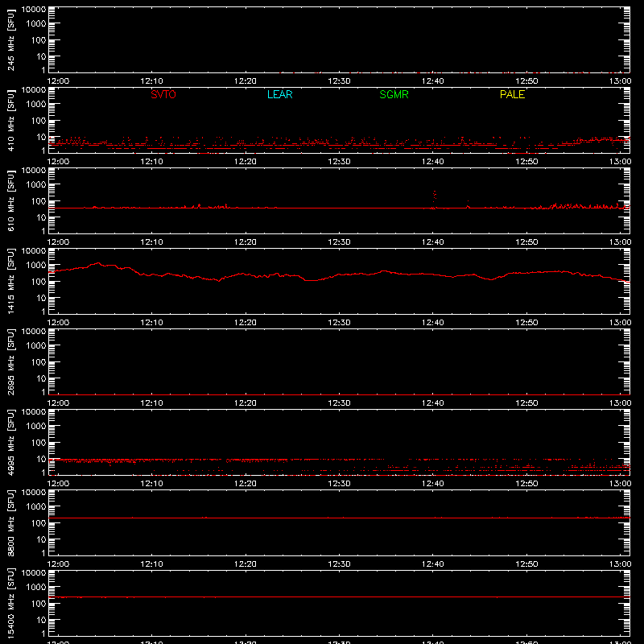The width and height of the screenshot is (644, 644).
Task: Click the 100 tick label on 4995 MHz axis
Action: pos(39,443)
